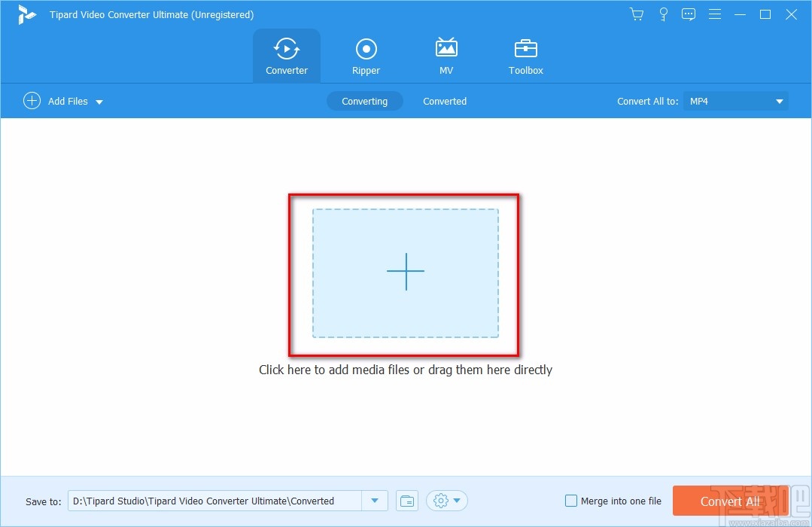The height and width of the screenshot is (527, 812).
Task: Switch to the Converted tab
Action: pyautogui.click(x=445, y=100)
